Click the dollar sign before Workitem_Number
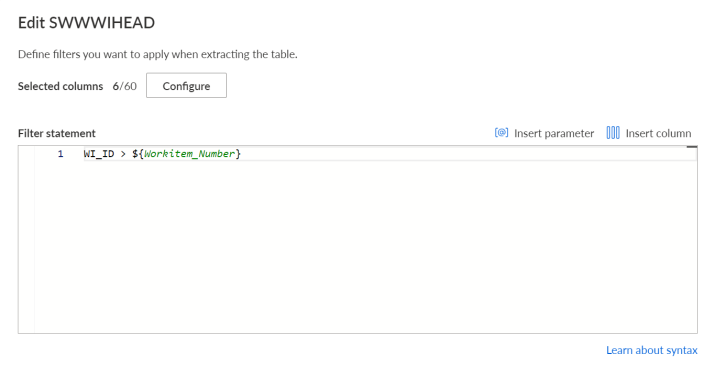 pos(135,154)
